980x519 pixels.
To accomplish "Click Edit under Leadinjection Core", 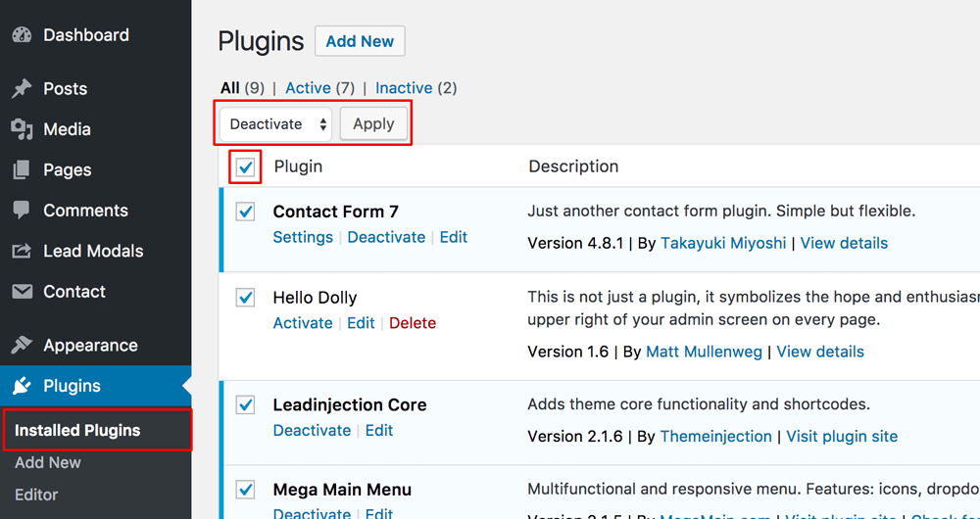I will tap(379, 430).
